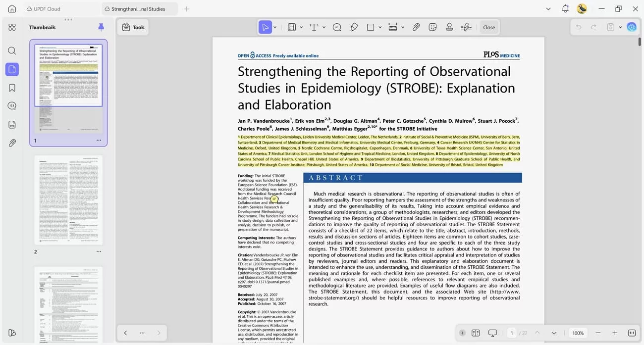Open the measure tool dropdown

pos(402,27)
